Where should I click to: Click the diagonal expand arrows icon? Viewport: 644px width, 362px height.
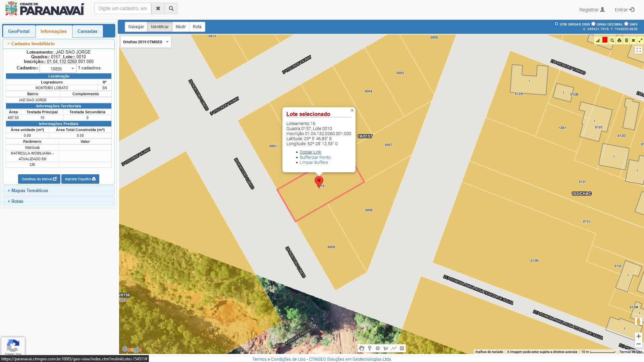tap(640, 41)
